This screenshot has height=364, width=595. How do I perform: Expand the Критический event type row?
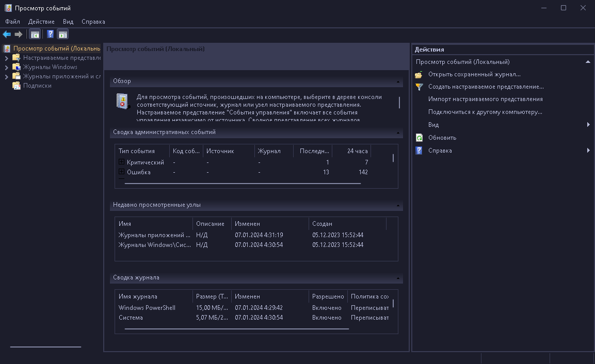tap(121, 162)
